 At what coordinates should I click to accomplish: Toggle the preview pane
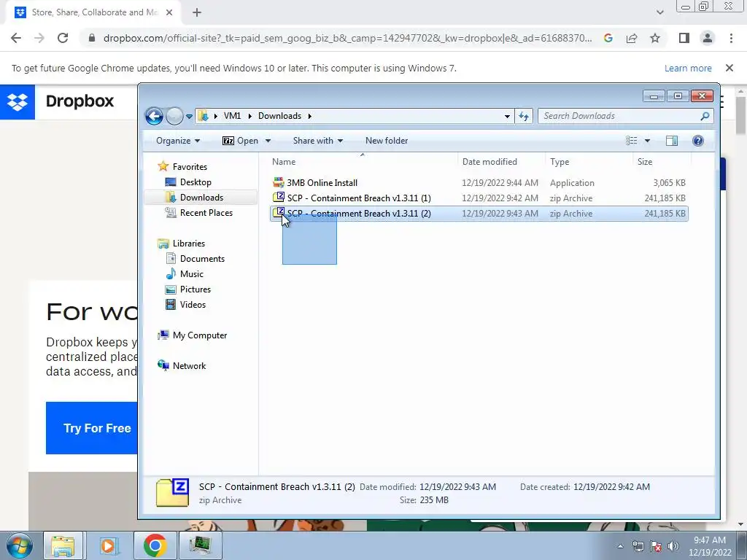pyautogui.click(x=672, y=141)
